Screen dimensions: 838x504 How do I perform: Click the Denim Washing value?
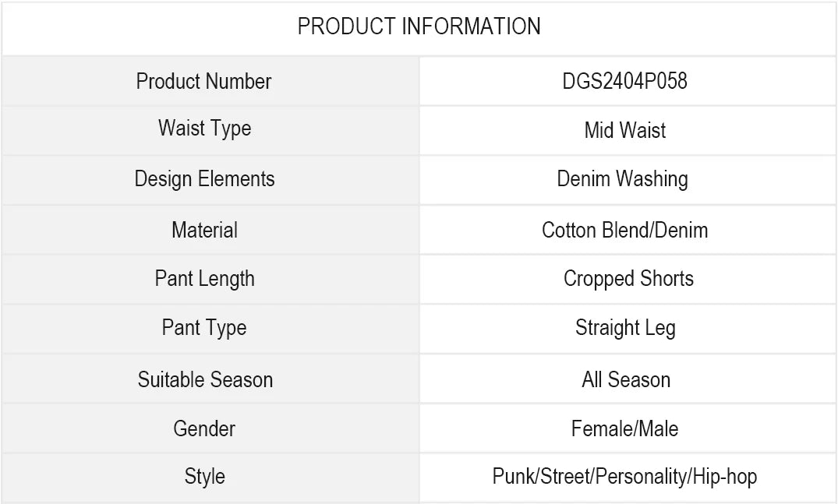(622, 178)
